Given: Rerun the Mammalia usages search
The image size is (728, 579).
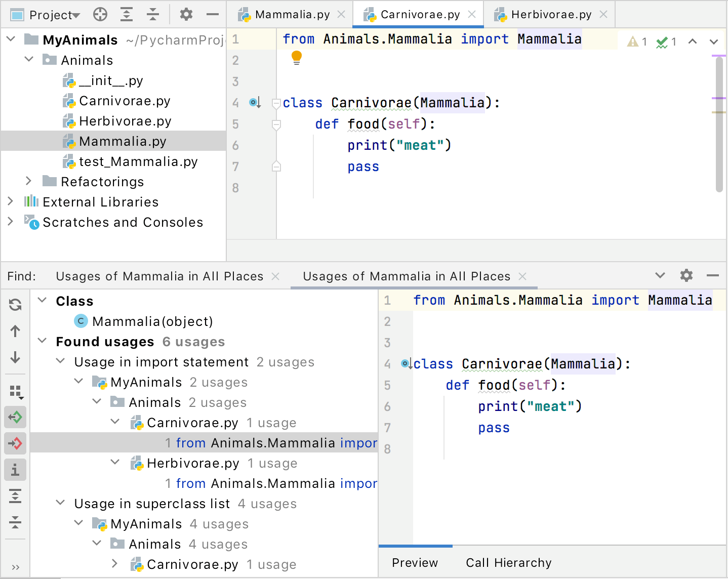Looking at the screenshot, I should pyautogui.click(x=15, y=305).
